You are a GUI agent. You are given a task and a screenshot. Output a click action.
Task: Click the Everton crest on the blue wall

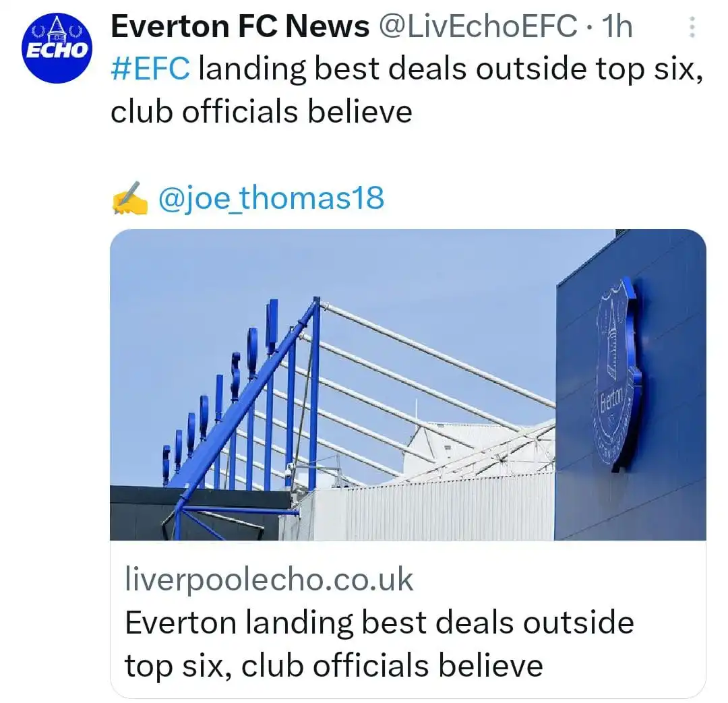tap(615, 374)
